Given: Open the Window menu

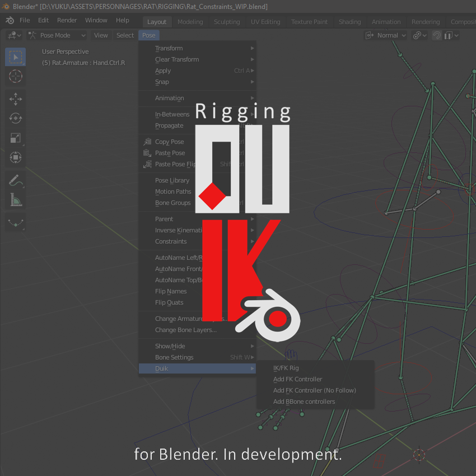Looking at the screenshot, I should tap(96, 20).
